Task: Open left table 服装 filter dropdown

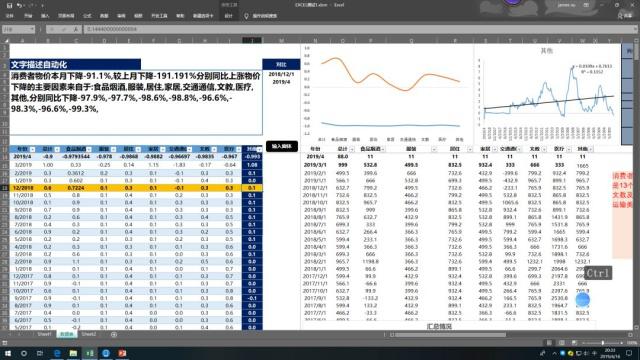Action: [x=113, y=149]
